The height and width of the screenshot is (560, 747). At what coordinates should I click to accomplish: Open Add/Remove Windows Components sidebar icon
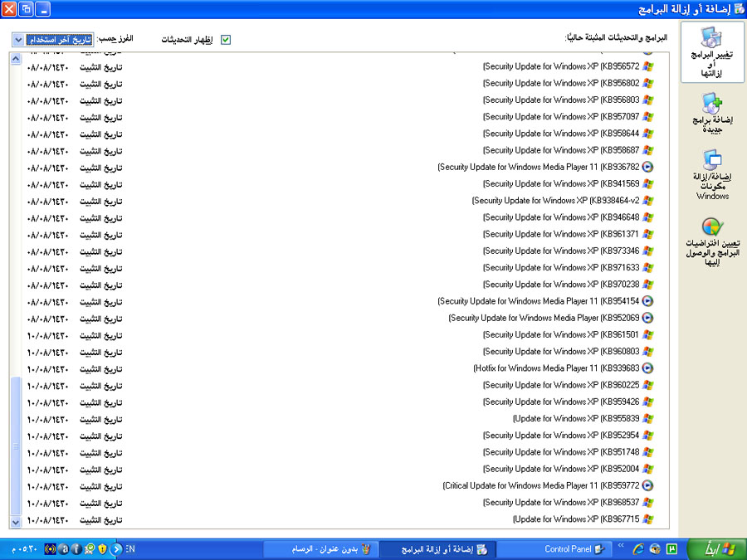click(x=712, y=174)
